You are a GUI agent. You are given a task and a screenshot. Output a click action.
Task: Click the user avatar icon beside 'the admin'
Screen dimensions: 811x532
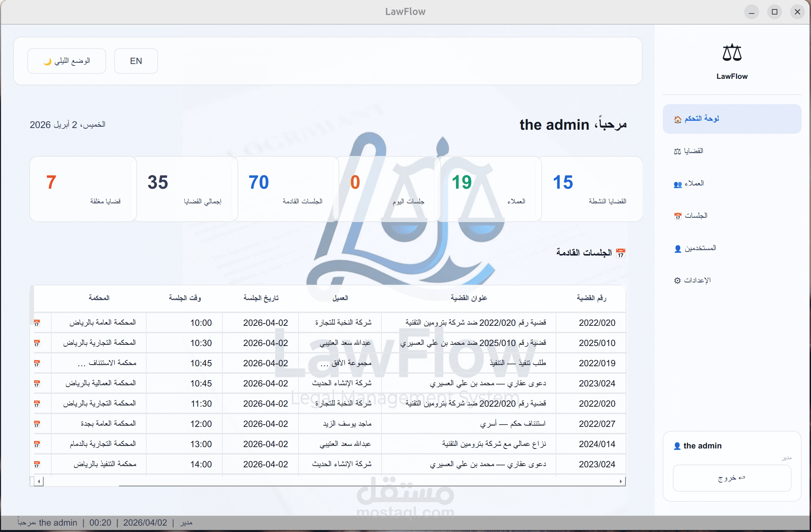click(677, 446)
